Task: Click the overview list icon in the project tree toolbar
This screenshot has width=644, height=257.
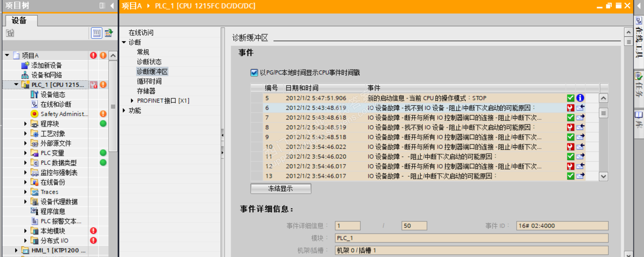Action: click(x=97, y=33)
